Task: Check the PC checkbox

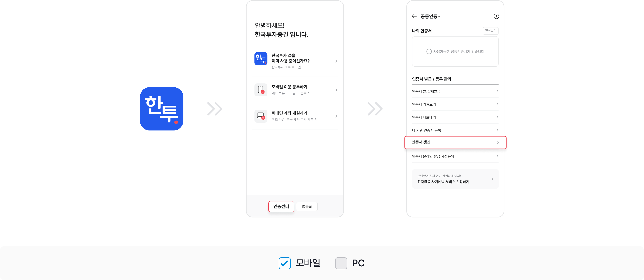Action: (x=341, y=263)
